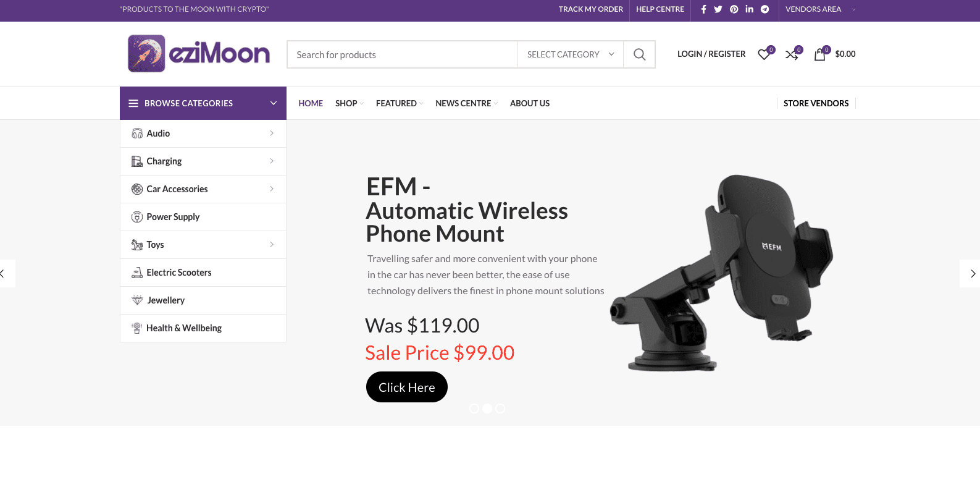This screenshot has width=980, height=479.
Task: Open the compare products icon
Action: coord(792,54)
